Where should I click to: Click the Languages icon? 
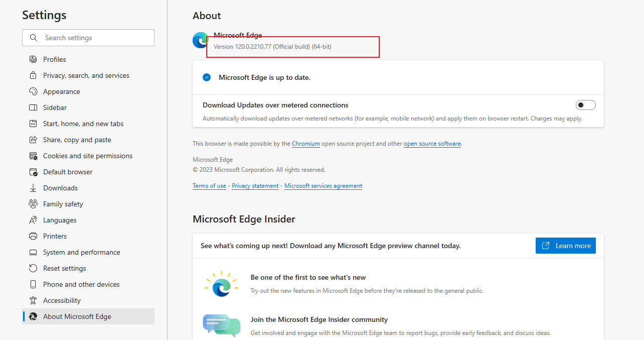point(33,220)
